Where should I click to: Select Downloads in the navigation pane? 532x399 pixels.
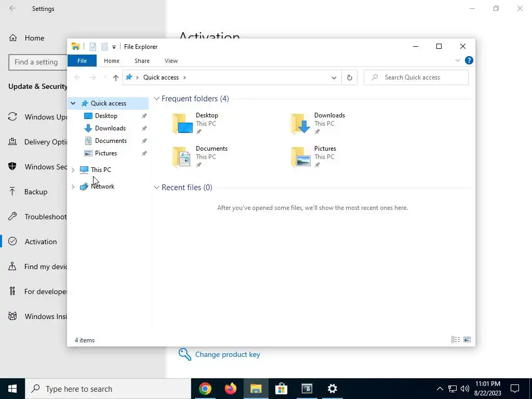pyautogui.click(x=110, y=128)
